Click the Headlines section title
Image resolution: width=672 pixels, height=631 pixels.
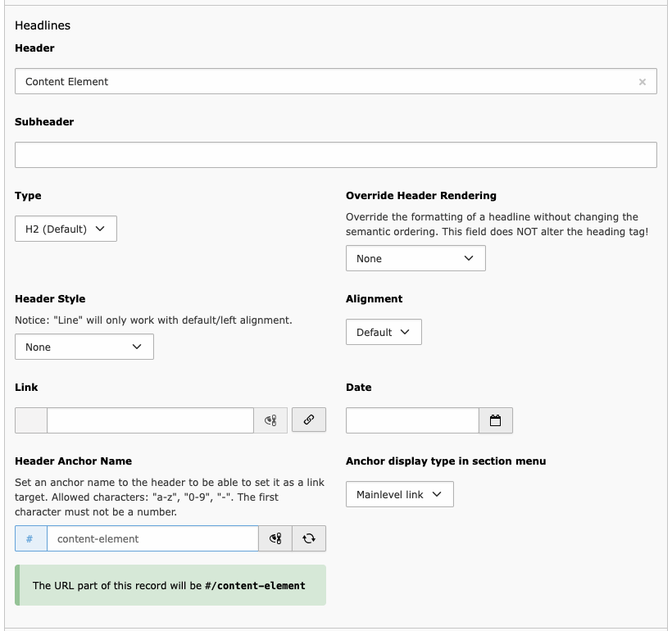[x=43, y=25]
